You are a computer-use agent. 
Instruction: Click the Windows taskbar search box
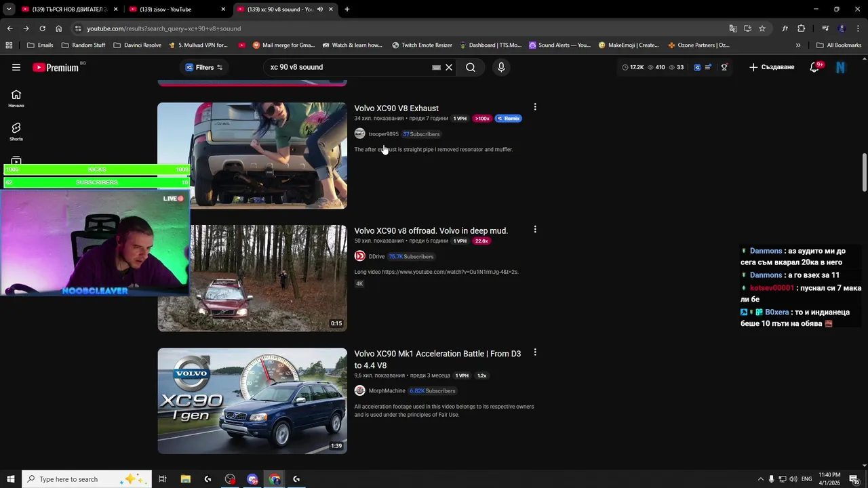point(87,479)
